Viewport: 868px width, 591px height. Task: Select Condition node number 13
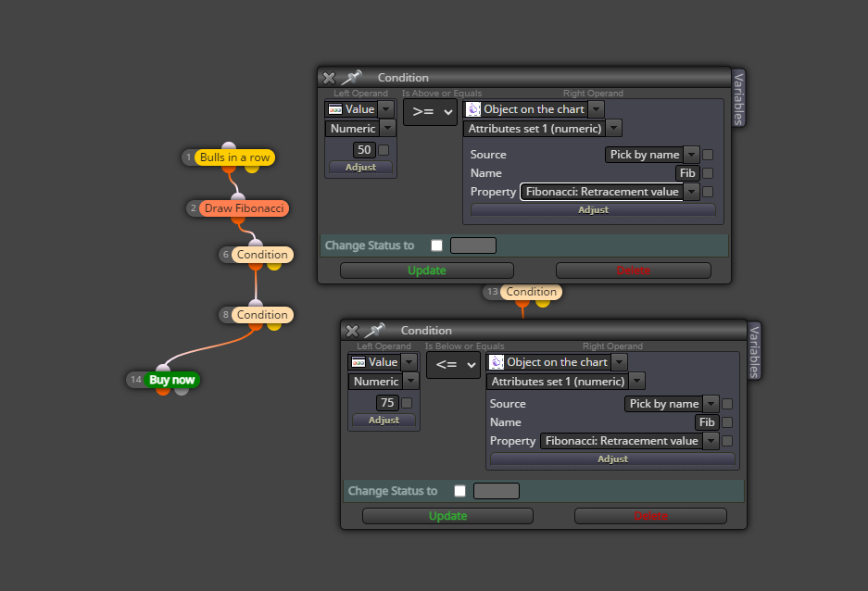532,292
